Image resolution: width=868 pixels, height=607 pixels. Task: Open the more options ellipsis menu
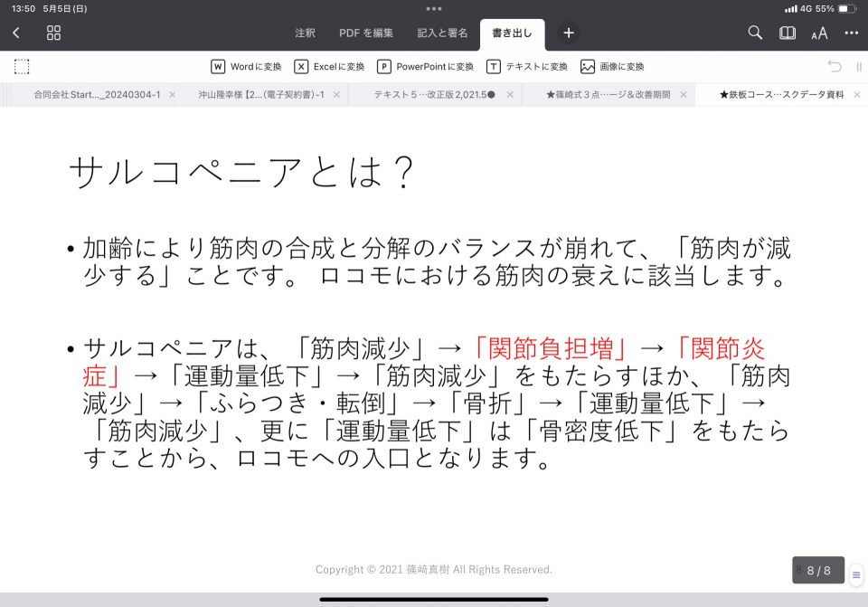pos(852,33)
